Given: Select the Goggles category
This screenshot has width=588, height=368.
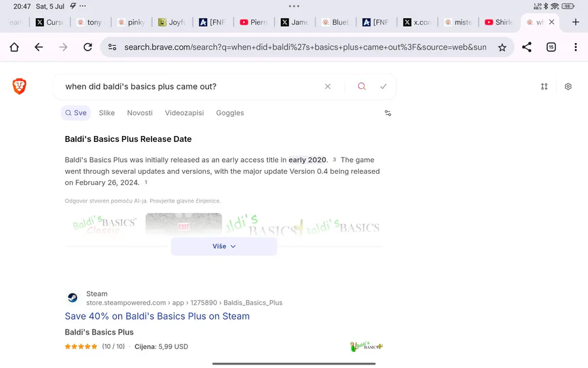Looking at the screenshot, I should tap(230, 113).
